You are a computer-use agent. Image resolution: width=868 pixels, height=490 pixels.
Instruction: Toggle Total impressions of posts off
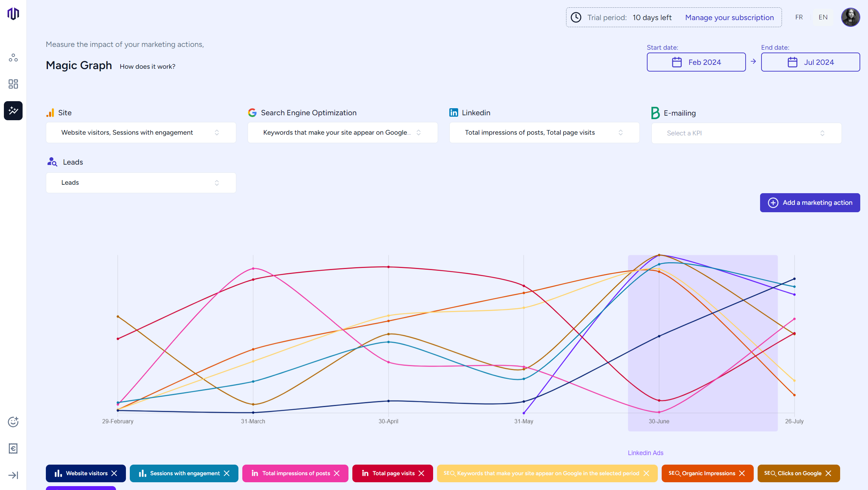[x=338, y=473]
